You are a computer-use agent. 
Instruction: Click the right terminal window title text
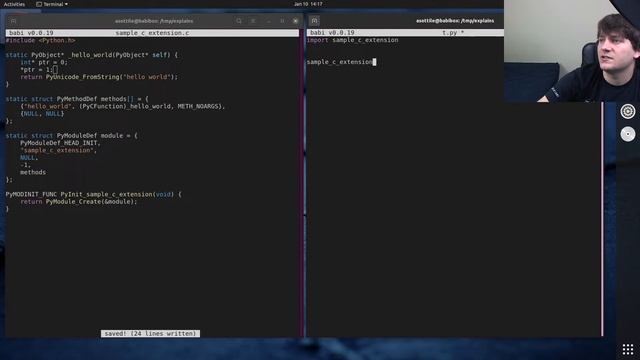click(x=455, y=21)
